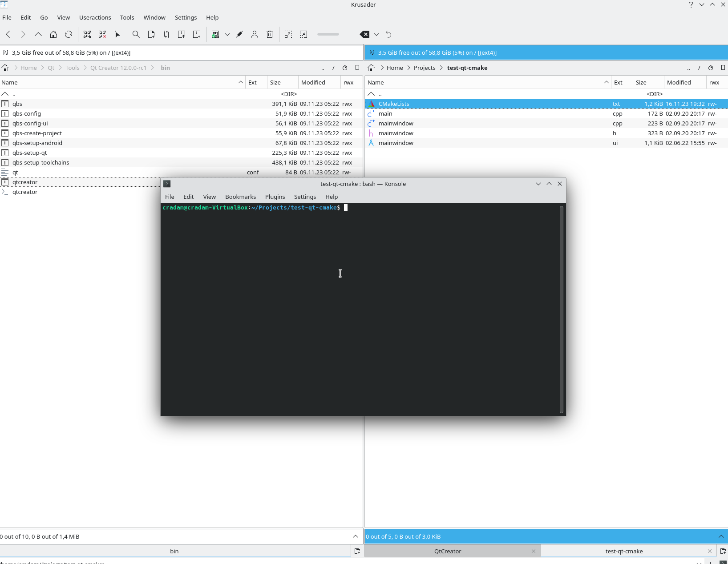Close the QtCreator tab
This screenshot has height=564, width=728.
(534, 551)
